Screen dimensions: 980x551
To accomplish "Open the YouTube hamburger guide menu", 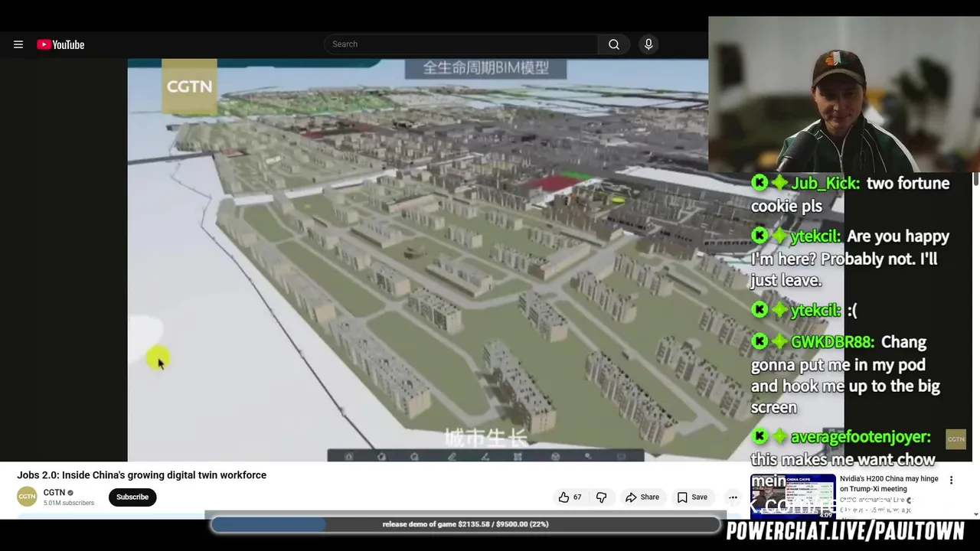I will (x=18, y=44).
